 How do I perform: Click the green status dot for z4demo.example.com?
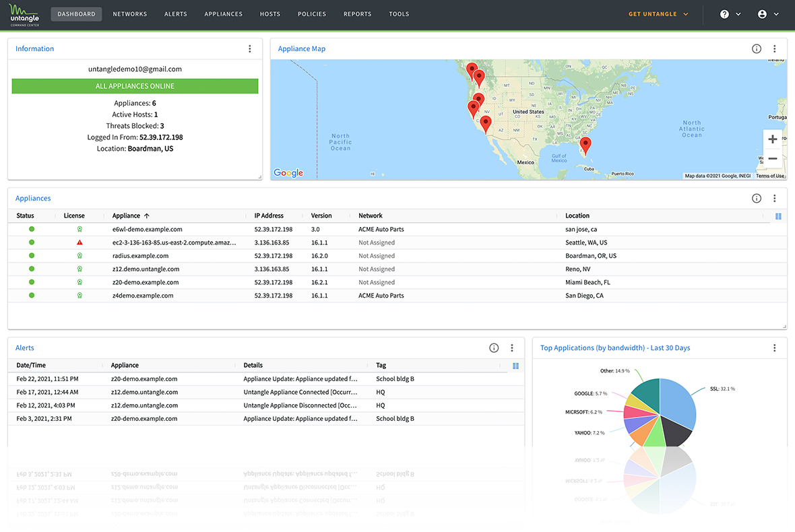(30, 295)
